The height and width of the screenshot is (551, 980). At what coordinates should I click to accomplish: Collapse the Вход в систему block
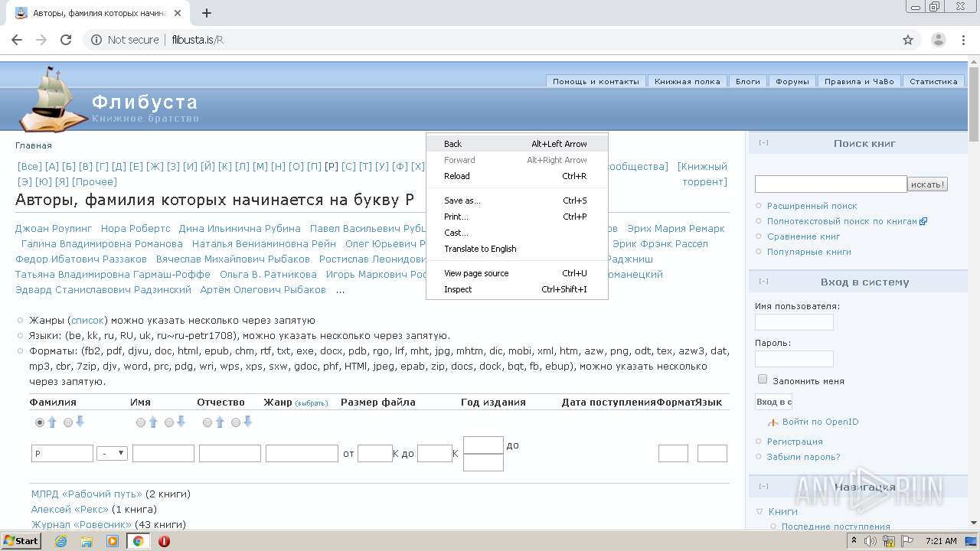[763, 282]
